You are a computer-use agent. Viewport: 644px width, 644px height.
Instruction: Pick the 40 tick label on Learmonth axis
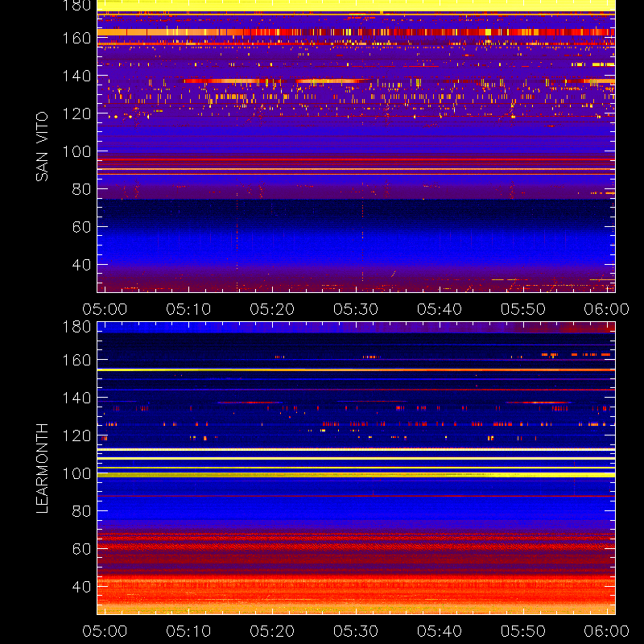point(81,587)
